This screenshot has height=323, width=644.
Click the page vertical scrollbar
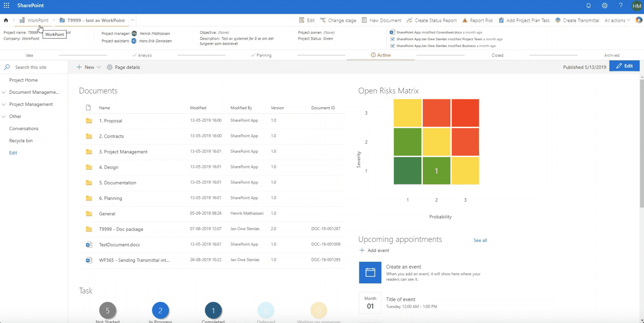point(642,143)
